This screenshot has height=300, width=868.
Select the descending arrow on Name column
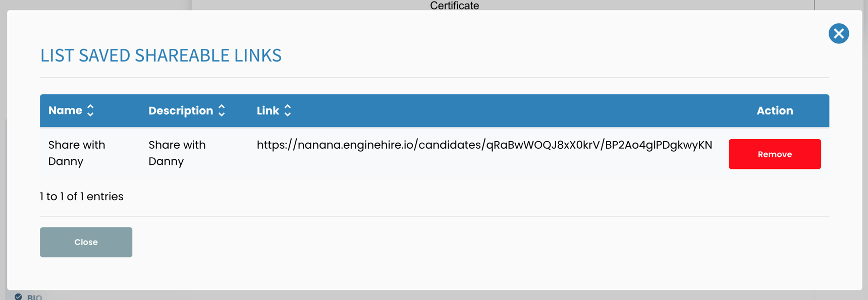tap(90, 114)
